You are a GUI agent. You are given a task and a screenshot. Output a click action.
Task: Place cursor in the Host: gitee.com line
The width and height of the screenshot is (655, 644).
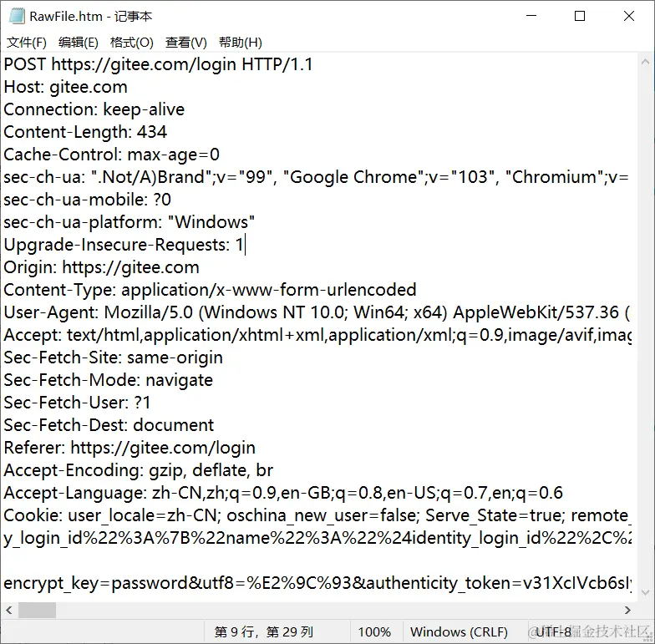65,87
